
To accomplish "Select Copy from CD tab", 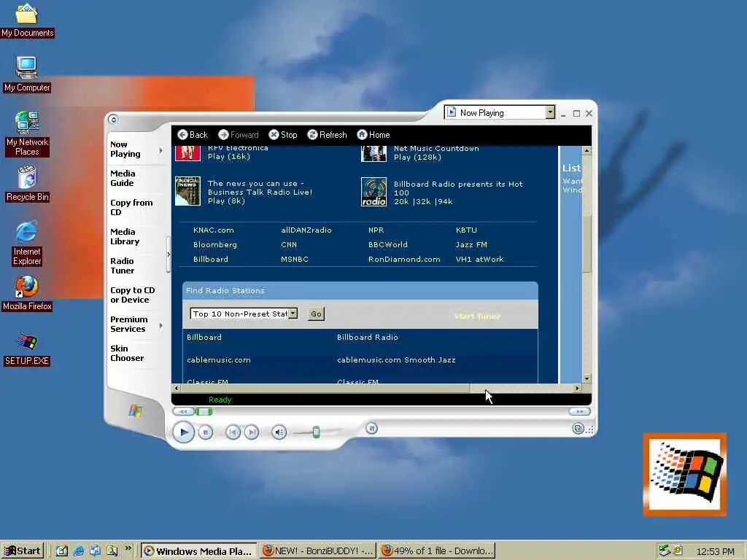I will click(131, 207).
